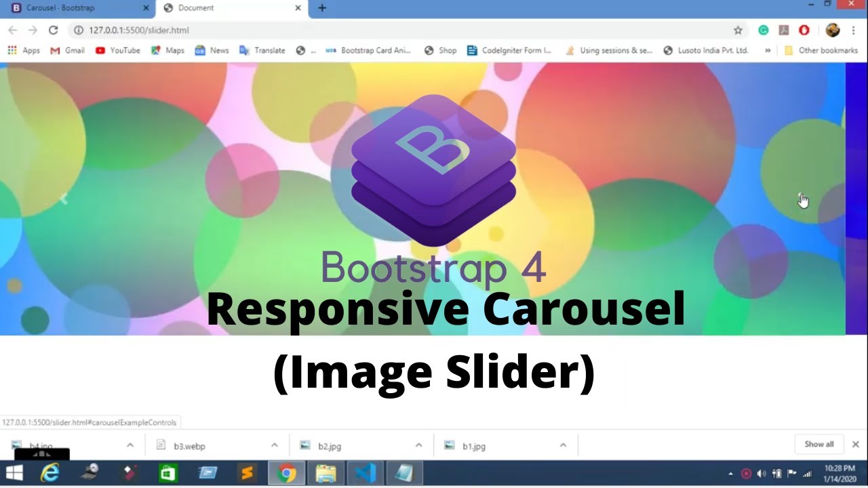Screen dimensions: 868x488
Task: Open the Gmail bookmark
Action: pos(67,50)
